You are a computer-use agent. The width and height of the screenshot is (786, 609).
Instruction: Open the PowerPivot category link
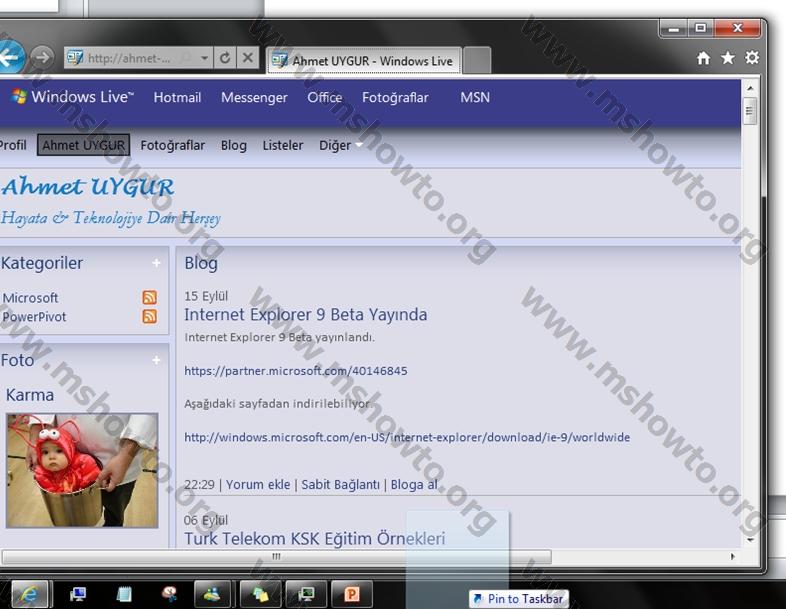(x=34, y=317)
